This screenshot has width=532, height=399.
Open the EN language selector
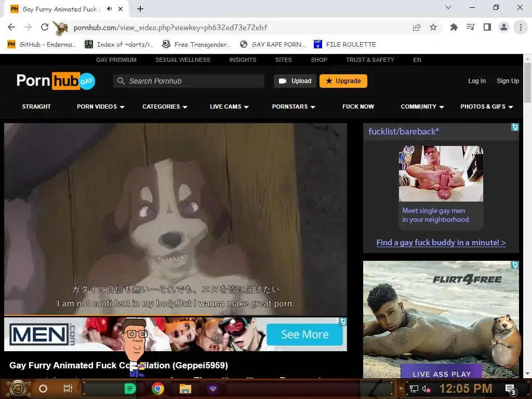point(417,60)
